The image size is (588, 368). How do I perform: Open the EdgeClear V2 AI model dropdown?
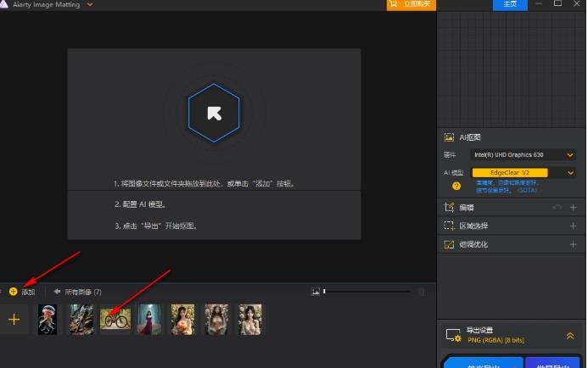point(524,173)
